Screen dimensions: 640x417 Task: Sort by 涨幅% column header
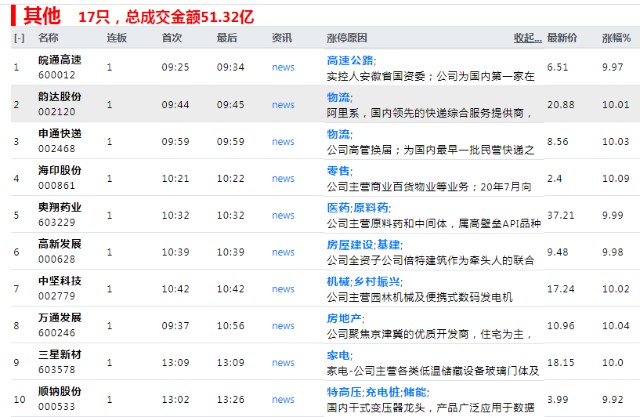616,38
